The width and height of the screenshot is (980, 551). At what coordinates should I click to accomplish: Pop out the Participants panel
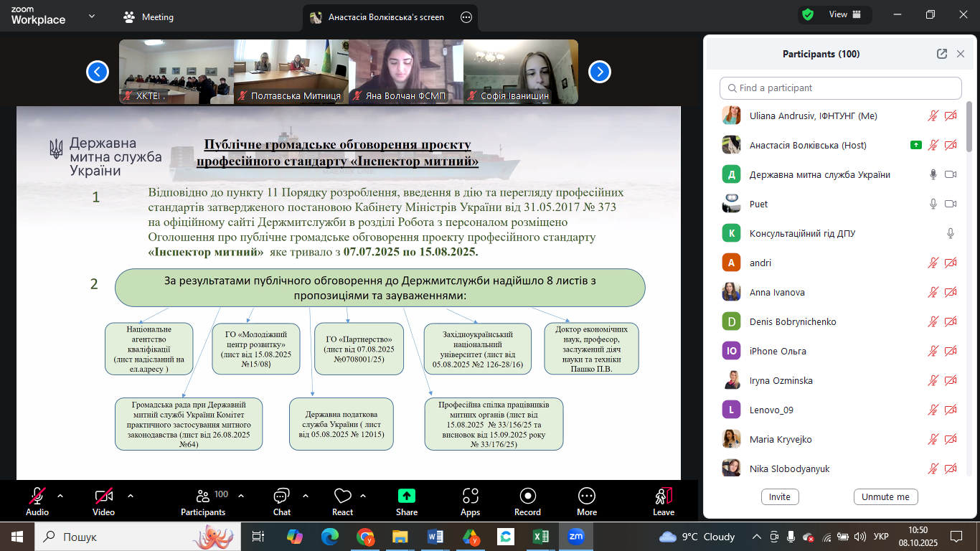point(942,54)
